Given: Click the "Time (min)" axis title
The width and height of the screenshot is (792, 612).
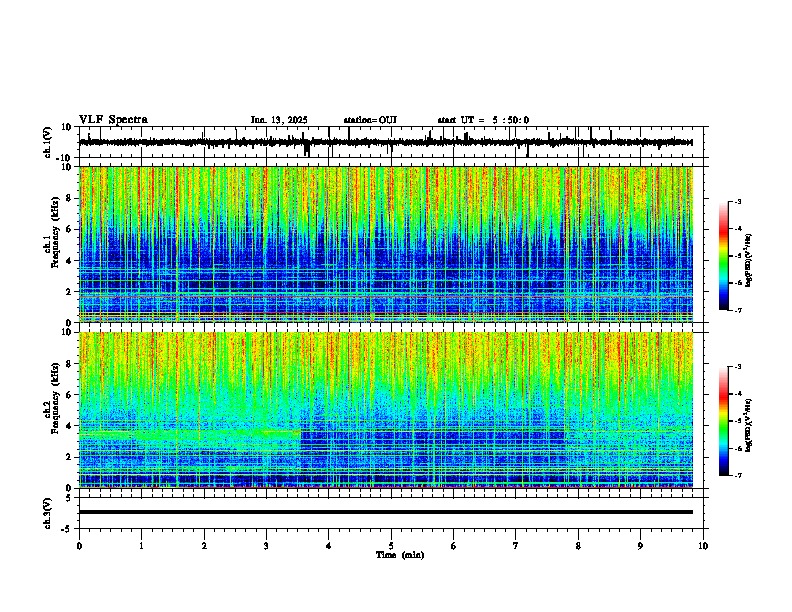Looking at the screenshot, I should [x=400, y=555].
